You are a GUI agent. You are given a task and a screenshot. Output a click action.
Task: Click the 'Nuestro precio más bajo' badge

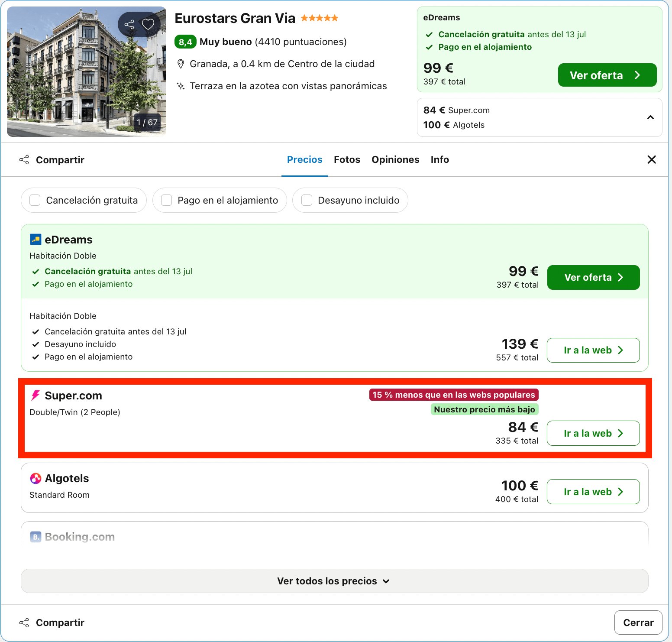pos(485,409)
